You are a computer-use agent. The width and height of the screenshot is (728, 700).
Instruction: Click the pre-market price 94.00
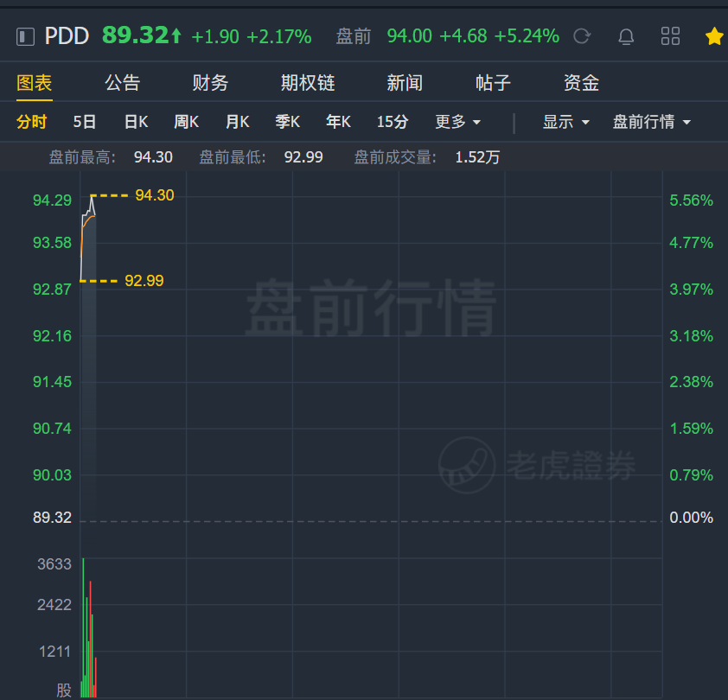(409, 36)
